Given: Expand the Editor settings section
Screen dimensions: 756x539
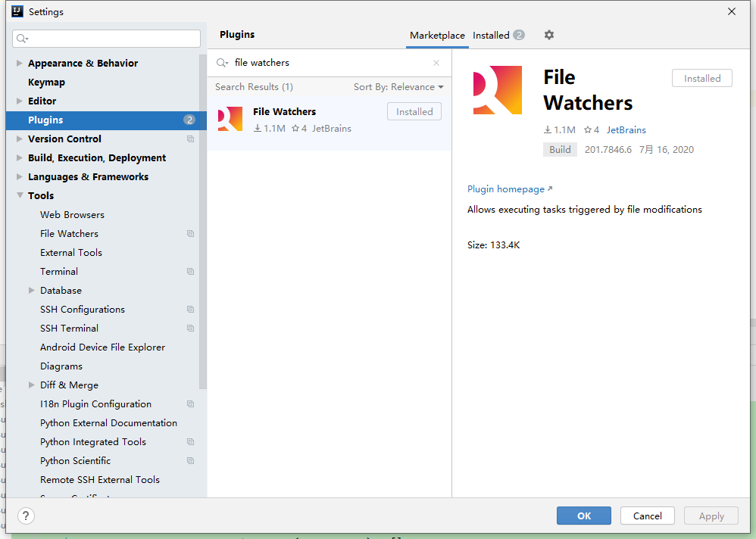Looking at the screenshot, I should pos(19,101).
